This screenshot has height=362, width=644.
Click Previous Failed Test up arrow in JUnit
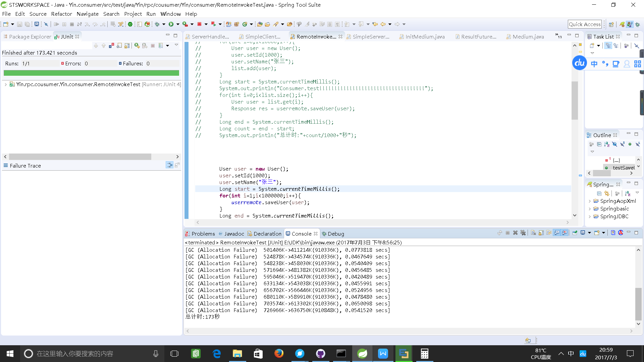(x=104, y=46)
